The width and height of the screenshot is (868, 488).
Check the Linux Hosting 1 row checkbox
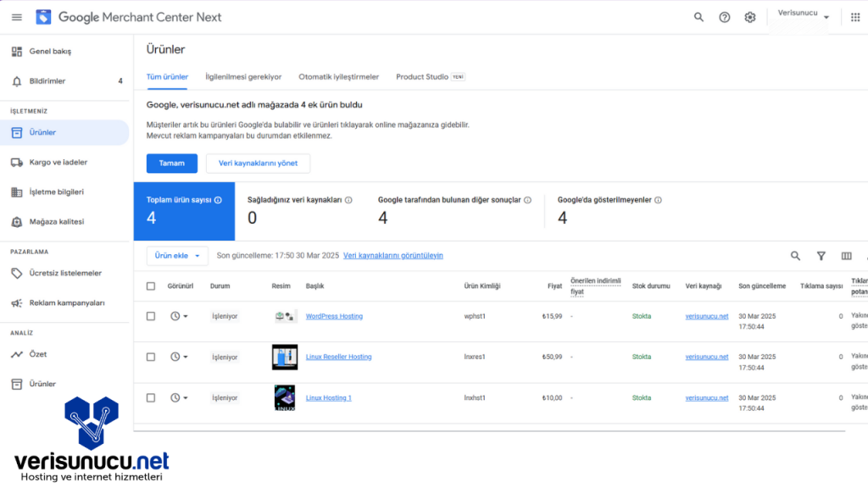coord(151,398)
